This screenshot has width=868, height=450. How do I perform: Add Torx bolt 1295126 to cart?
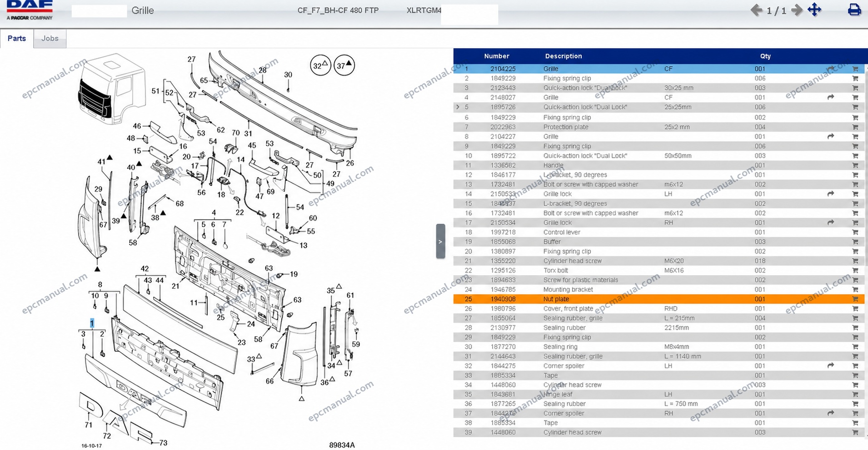point(855,271)
